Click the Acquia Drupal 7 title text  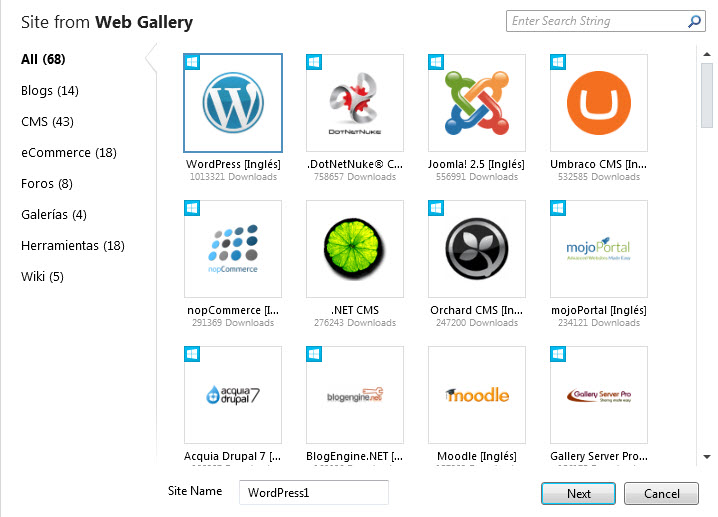click(233, 457)
